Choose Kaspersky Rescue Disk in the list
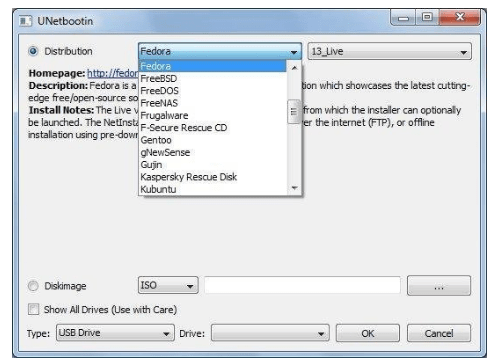Image resolution: width=493 pixels, height=364 pixels. (x=213, y=177)
